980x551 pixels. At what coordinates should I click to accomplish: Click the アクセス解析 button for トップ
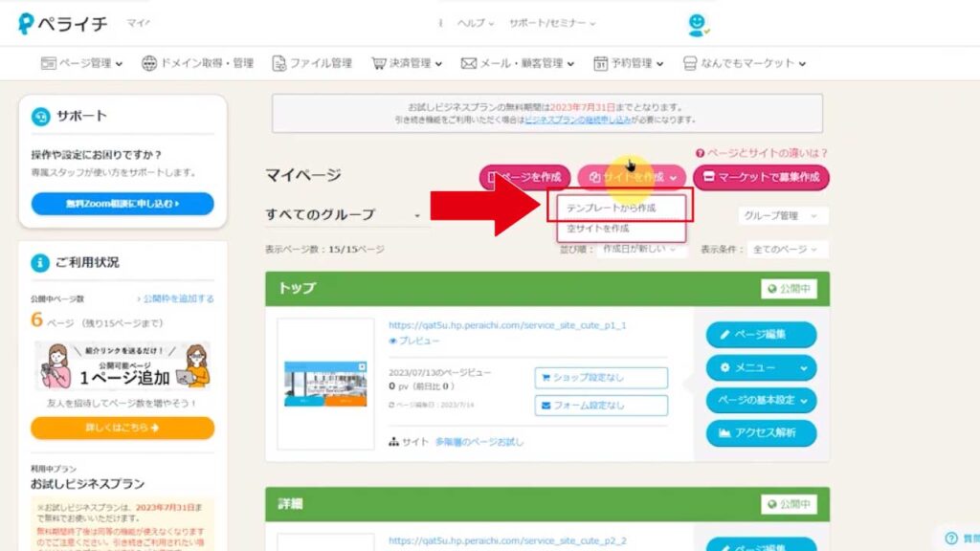click(761, 433)
